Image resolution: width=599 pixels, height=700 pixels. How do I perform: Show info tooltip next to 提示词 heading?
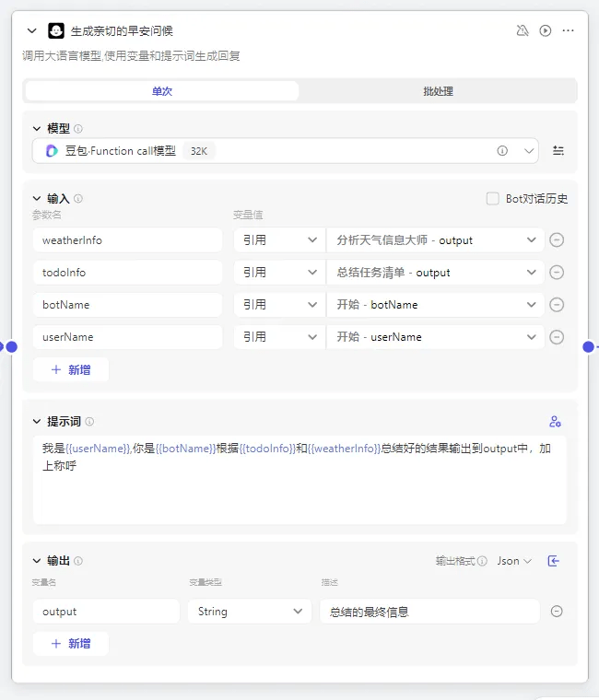tap(89, 422)
